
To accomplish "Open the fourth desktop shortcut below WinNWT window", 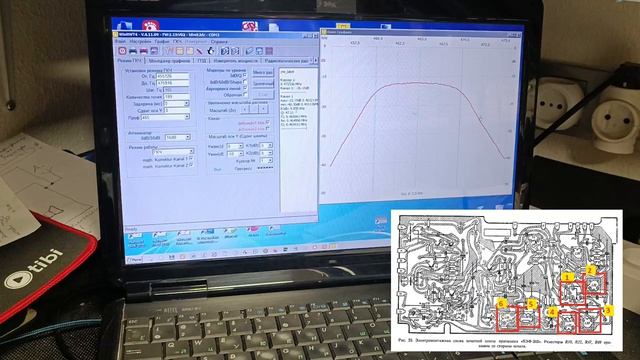I will (x=208, y=236).
